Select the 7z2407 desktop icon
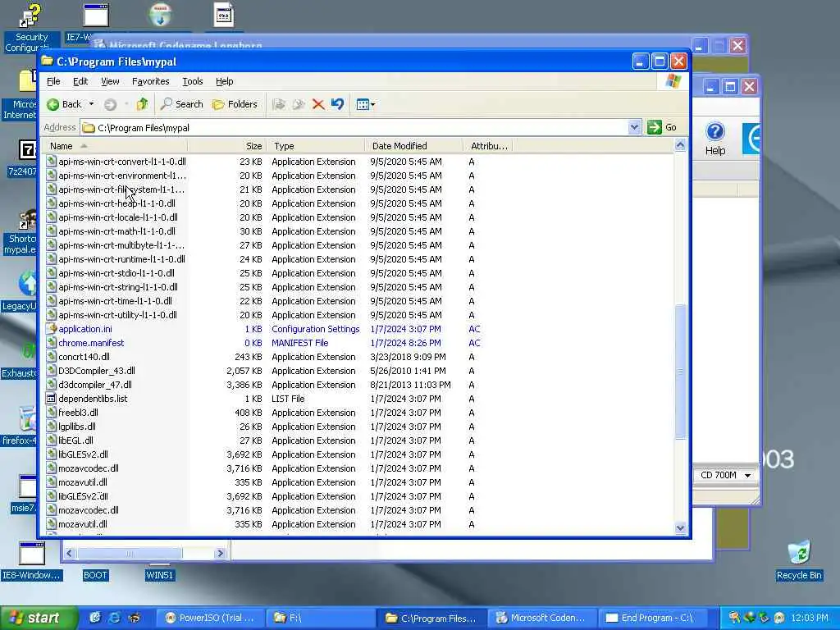The image size is (840, 630). point(21,158)
